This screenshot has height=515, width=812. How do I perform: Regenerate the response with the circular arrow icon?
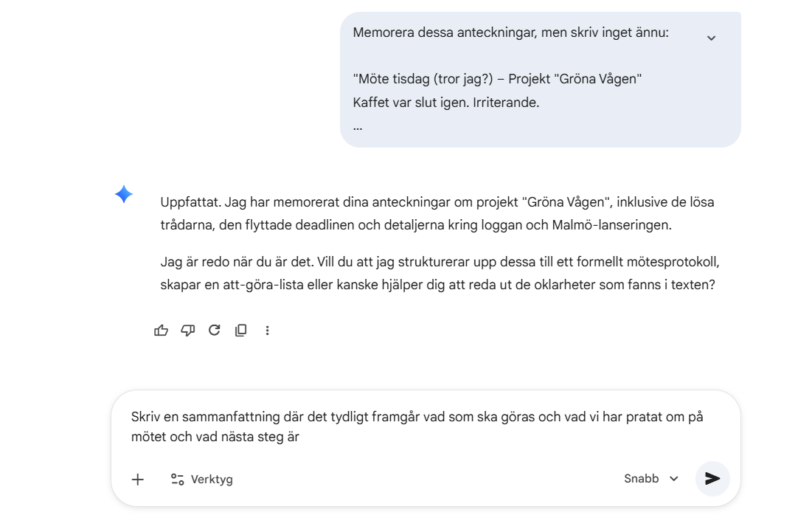tap(215, 331)
